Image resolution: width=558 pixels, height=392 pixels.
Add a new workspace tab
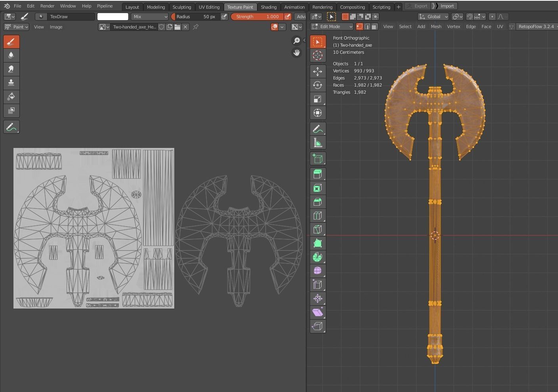pyautogui.click(x=398, y=7)
